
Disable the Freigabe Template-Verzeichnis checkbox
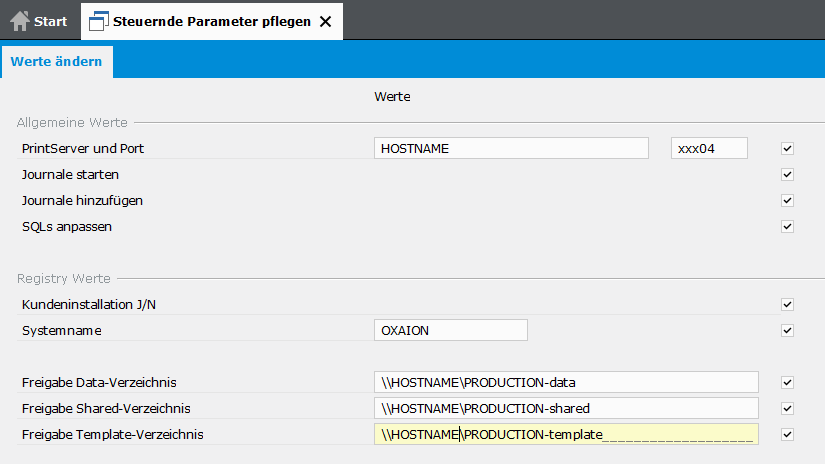(788, 434)
